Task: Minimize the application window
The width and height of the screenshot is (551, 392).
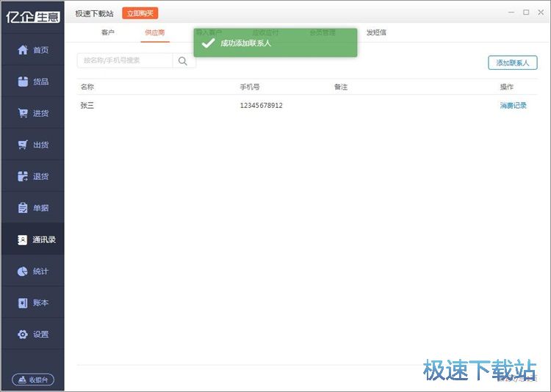Action: (511, 12)
